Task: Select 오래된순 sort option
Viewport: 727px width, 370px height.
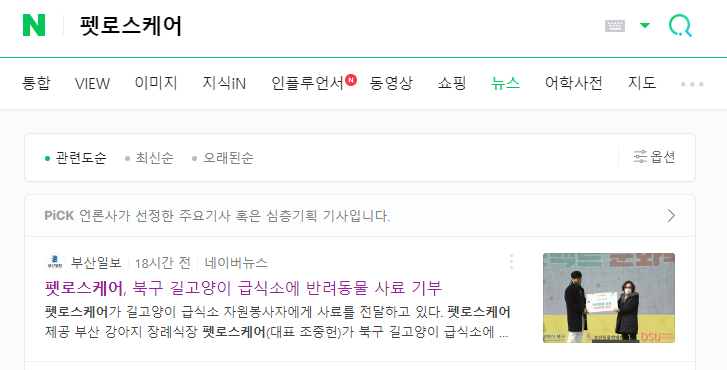Action: 223,158
